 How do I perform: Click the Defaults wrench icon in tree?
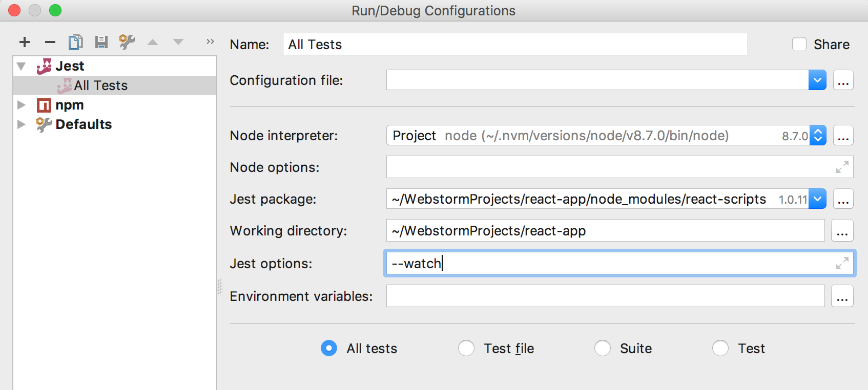pos(44,124)
